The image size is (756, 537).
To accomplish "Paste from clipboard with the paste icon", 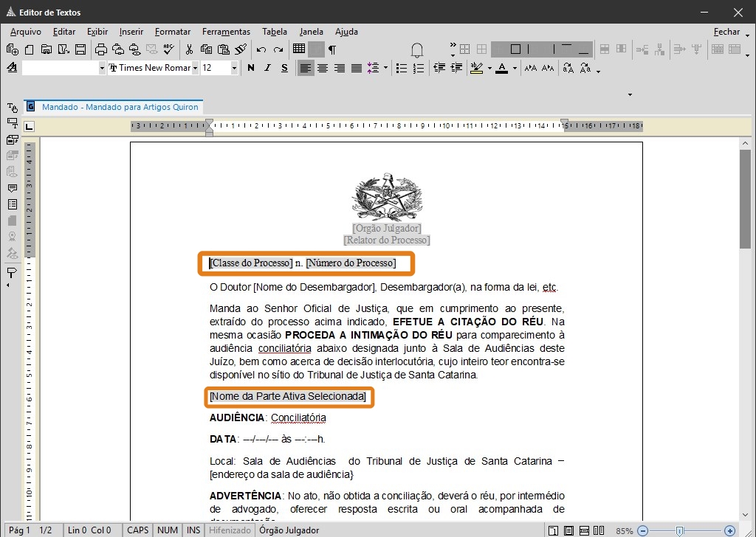I will [x=223, y=49].
